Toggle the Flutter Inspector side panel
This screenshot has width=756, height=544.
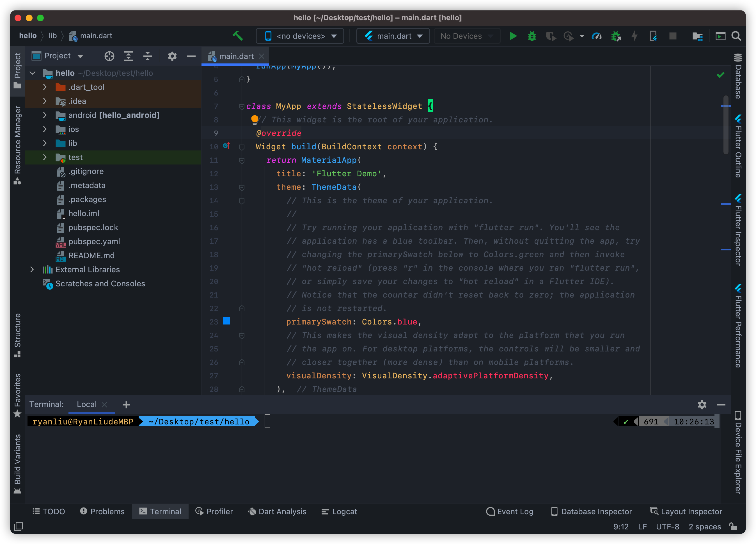click(738, 230)
